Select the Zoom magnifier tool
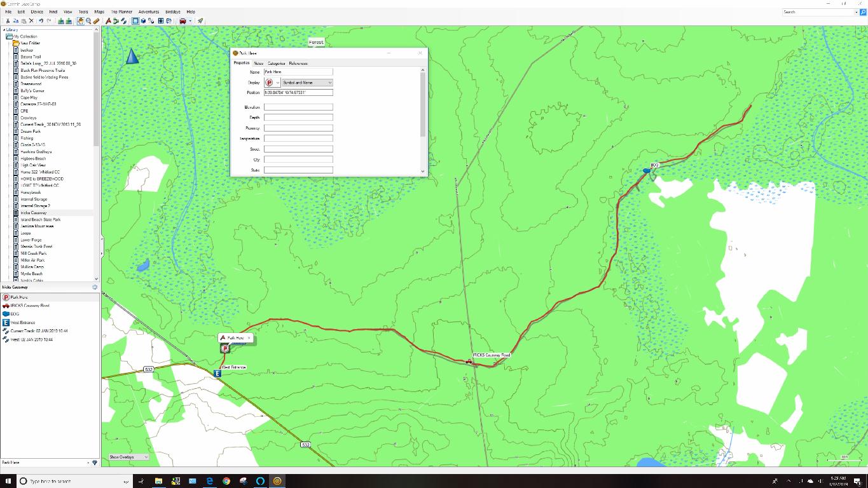 (88, 21)
